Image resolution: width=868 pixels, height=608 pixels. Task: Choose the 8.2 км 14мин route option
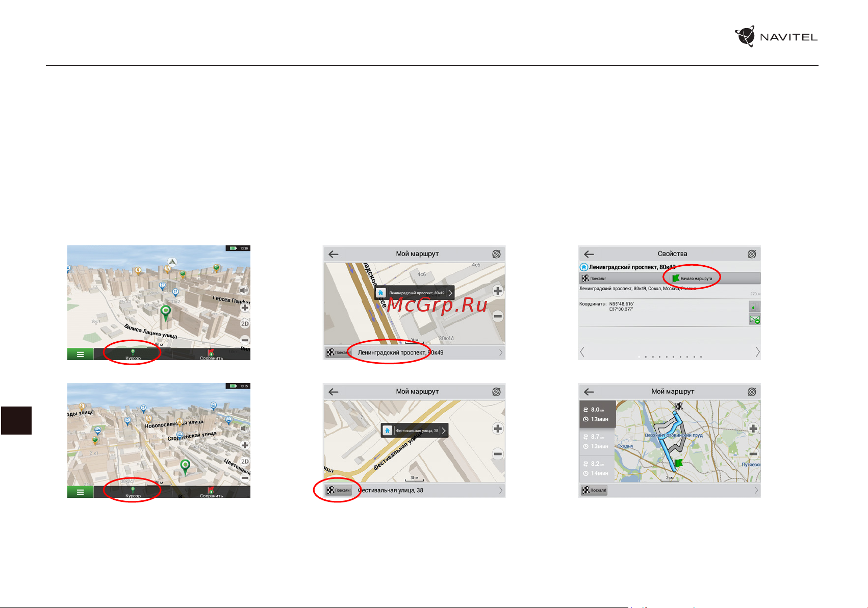(597, 468)
